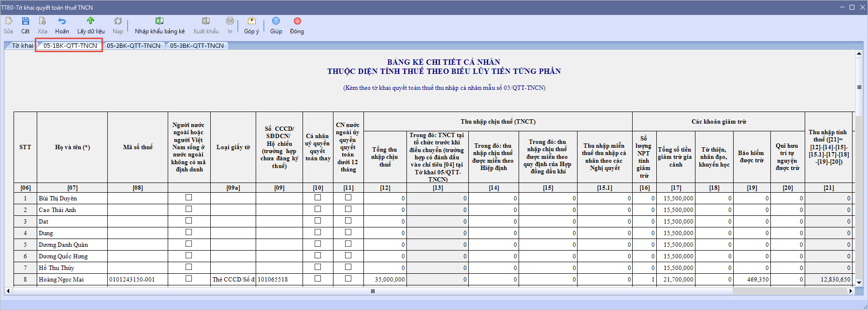Close form using the Đóng icon
The width and height of the screenshot is (868, 310).
[x=297, y=21]
